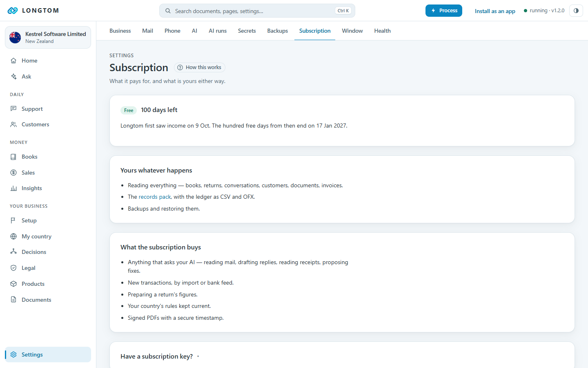588x368 pixels.
Task: Go to Support in the sidebar
Action: (48, 109)
